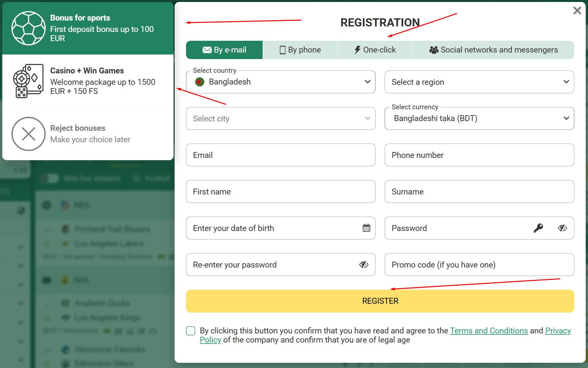The width and height of the screenshot is (588, 368).
Task: Focus the Promo code input field
Action: [479, 265]
